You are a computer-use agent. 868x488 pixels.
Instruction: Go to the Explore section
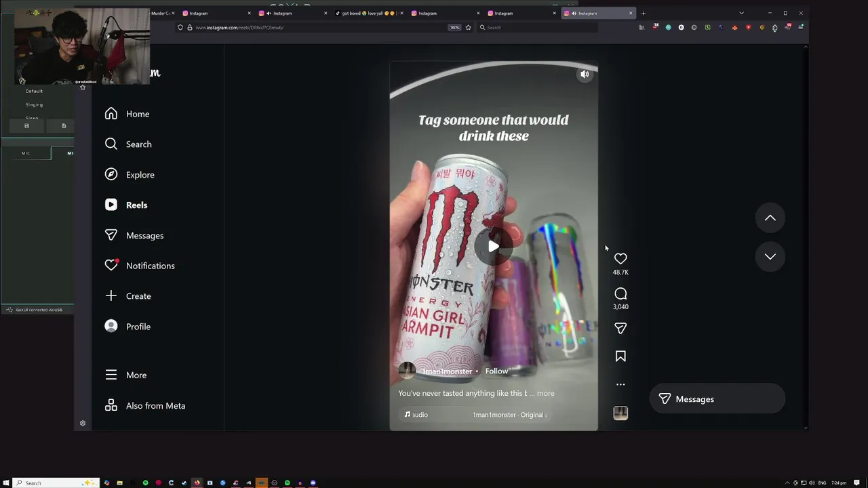point(130,175)
